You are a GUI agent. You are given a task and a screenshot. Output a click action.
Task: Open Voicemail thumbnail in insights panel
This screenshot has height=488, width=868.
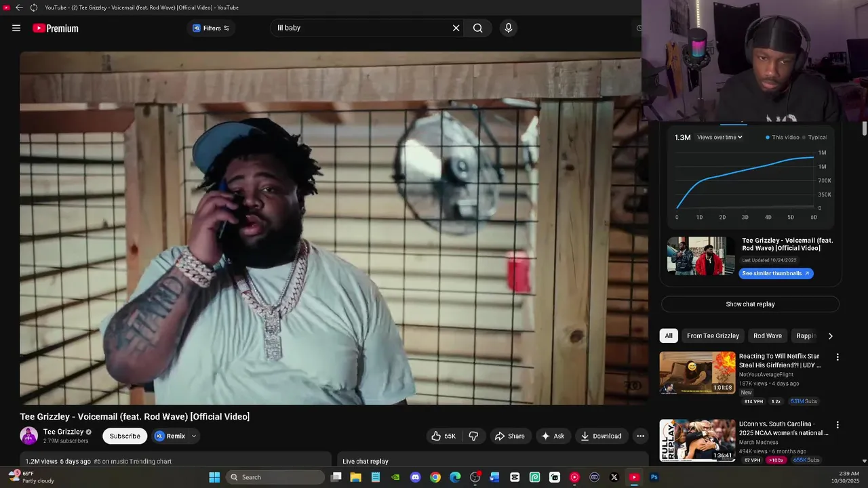(x=701, y=256)
